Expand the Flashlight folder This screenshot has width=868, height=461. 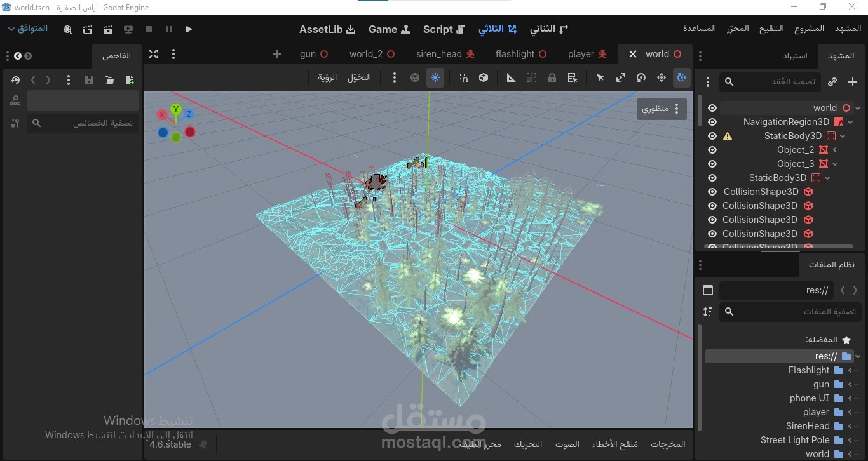point(850,370)
